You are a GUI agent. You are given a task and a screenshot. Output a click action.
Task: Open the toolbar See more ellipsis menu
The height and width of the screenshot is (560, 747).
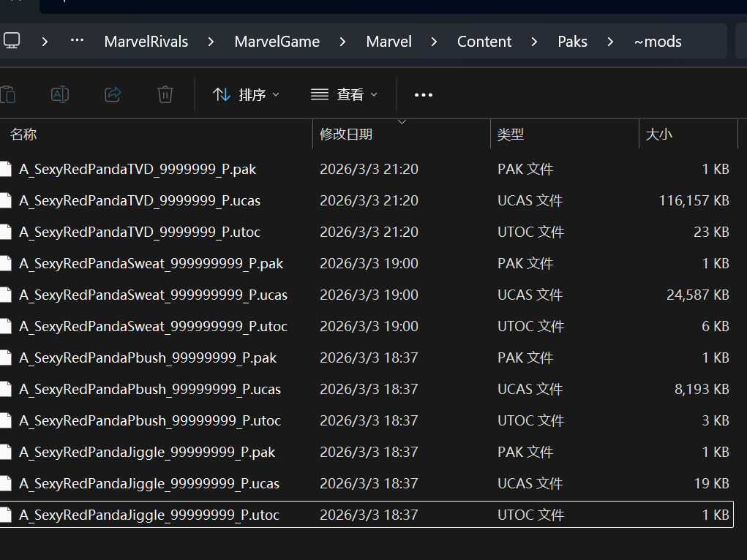click(424, 95)
